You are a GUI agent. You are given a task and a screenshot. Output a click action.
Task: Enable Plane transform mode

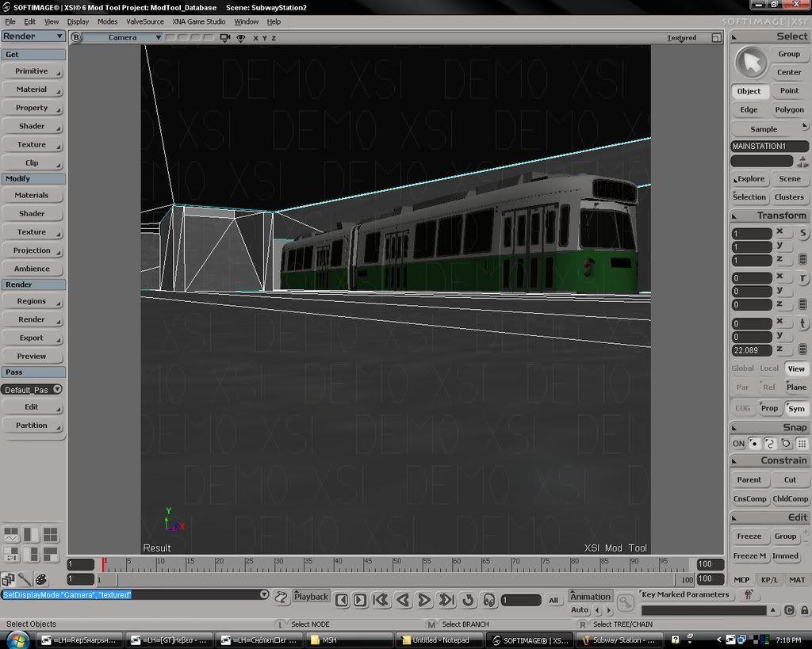coord(796,387)
